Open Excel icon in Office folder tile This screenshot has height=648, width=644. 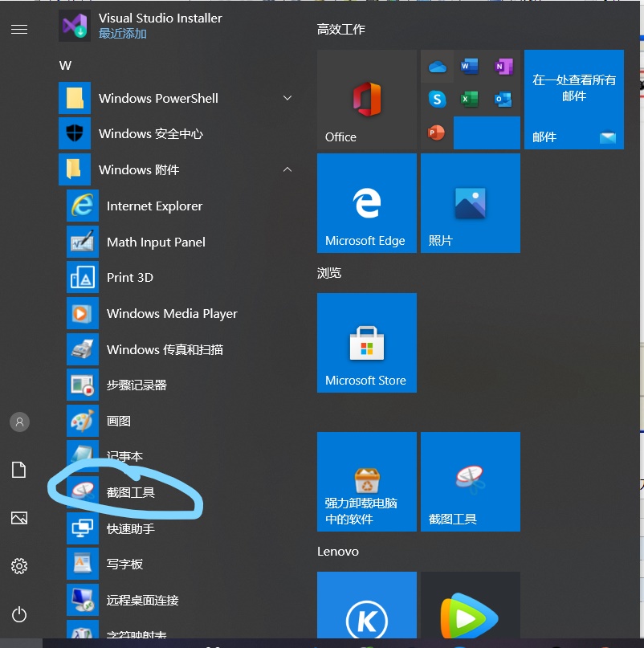[x=470, y=100]
